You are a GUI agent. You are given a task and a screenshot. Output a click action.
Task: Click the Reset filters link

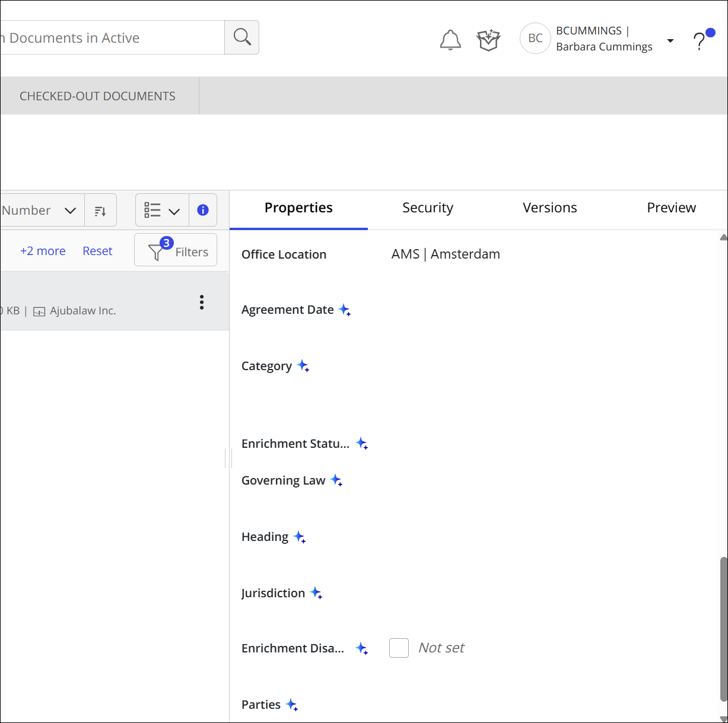pyautogui.click(x=97, y=251)
